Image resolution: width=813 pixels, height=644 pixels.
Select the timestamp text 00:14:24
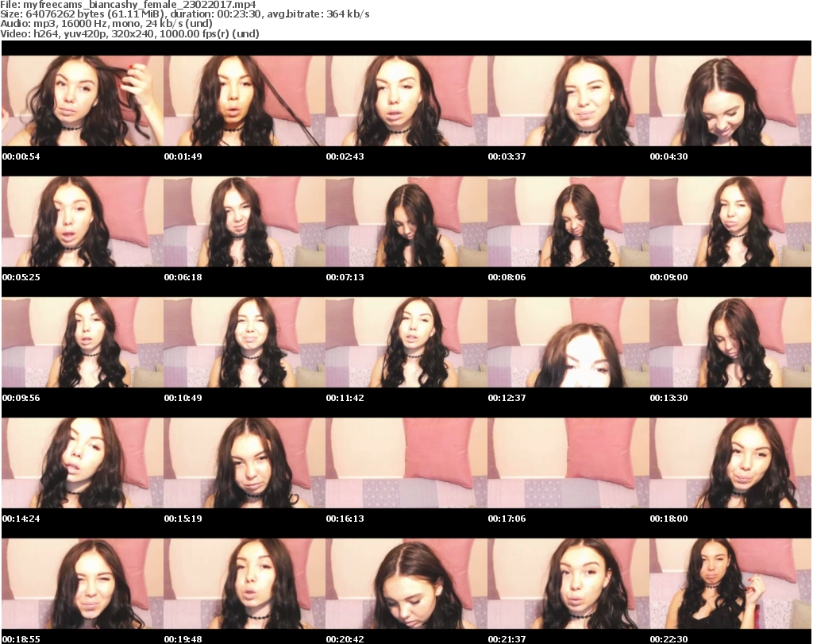coord(21,519)
